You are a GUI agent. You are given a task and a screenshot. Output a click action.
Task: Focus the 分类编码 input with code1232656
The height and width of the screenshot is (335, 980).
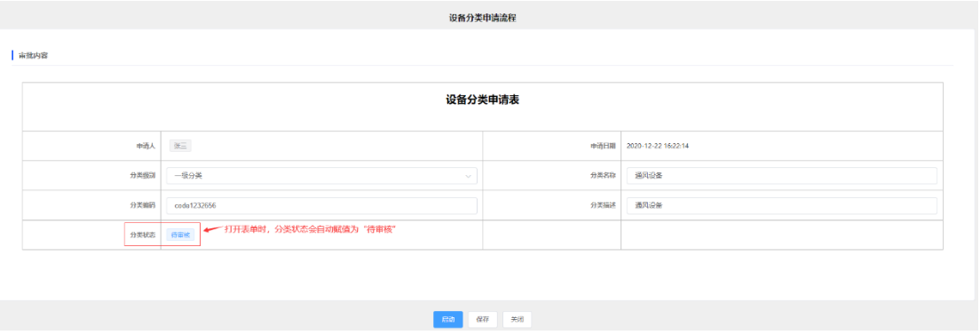point(322,206)
